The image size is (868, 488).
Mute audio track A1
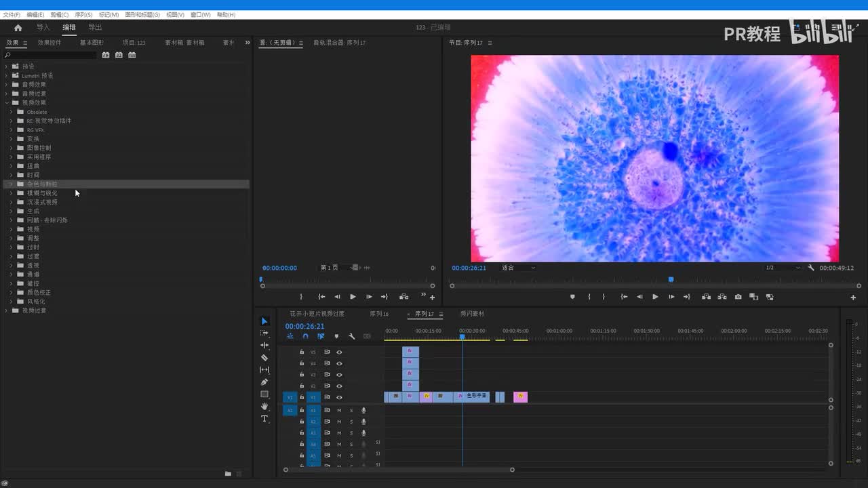[x=339, y=410]
